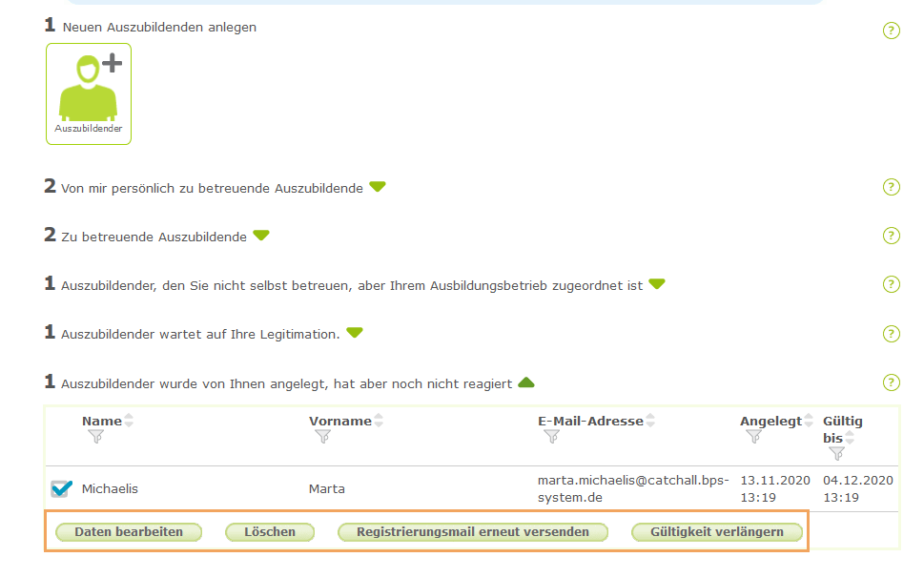Sort by Vorname column arrows
This screenshot has height=578, width=924.
379,421
